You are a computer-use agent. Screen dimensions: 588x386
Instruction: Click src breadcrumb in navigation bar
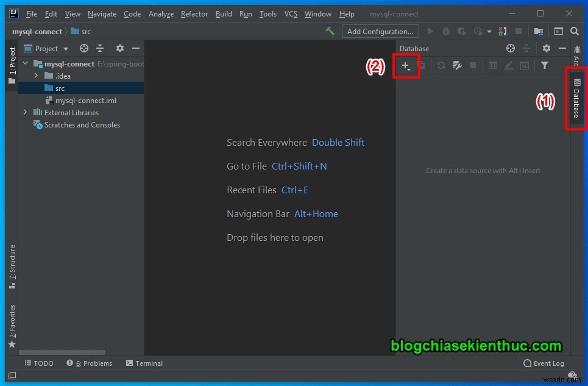coord(81,32)
